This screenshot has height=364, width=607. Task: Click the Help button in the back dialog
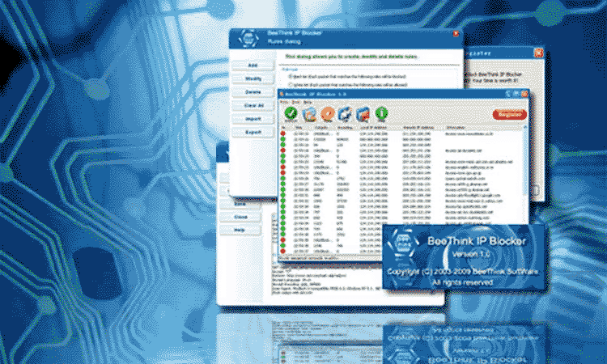(240, 231)
